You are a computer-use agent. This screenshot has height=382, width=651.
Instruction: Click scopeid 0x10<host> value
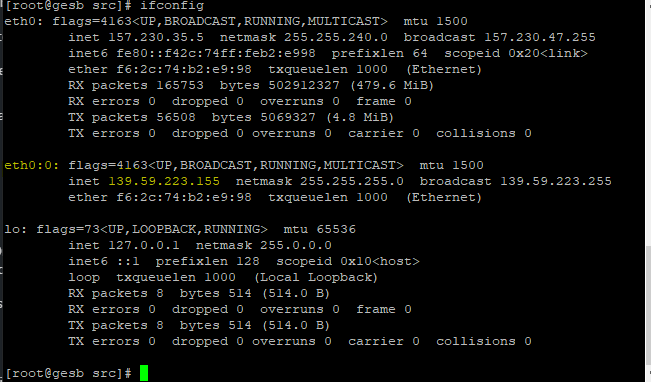(x=380, y=261)
